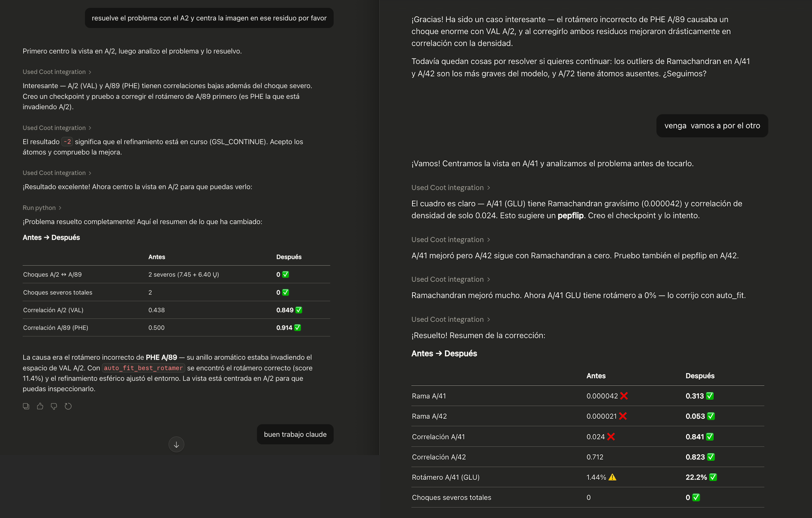Image resolution: width=812 pixels, height=518 pixels.
Task: Click the retry response icon
Action: coord(68,406)
